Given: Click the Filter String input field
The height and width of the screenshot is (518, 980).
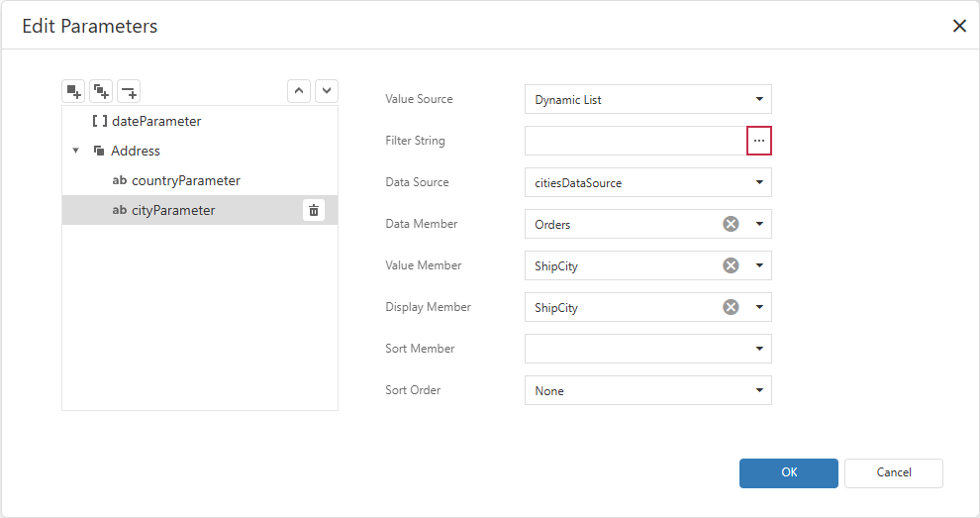Looking at the screenshot, I should point(636,141).
